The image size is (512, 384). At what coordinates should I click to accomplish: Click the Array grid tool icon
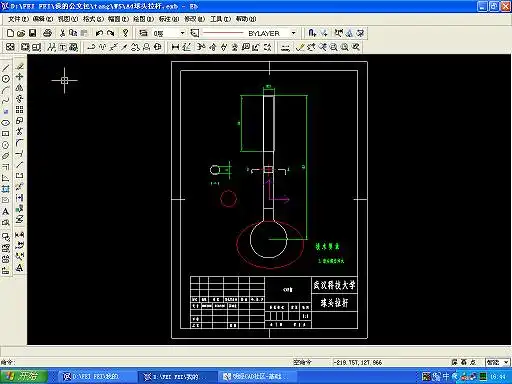tap(19, 110)
